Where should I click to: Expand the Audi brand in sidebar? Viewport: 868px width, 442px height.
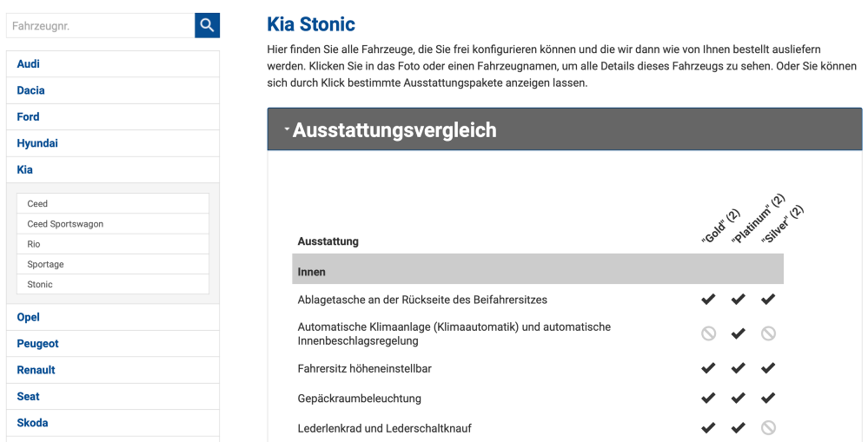29,64
